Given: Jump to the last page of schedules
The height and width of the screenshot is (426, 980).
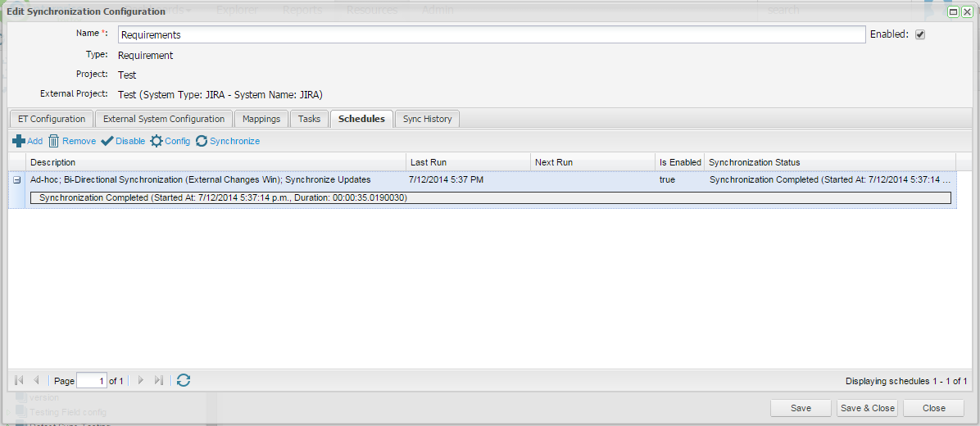Looking at the screenshot, I should pyautogui.click(x=159, y=380).
